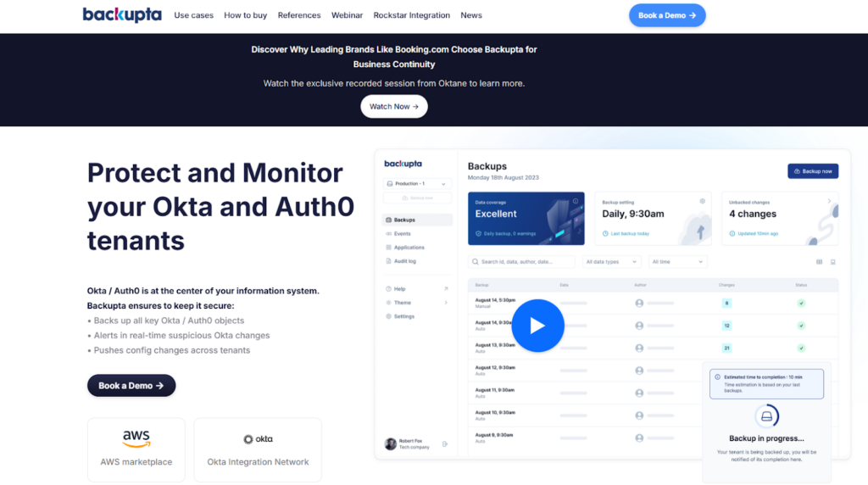Screen dimensions: 868x485
Task: Open the All data types filter dropdown
Action: [610, 262]
